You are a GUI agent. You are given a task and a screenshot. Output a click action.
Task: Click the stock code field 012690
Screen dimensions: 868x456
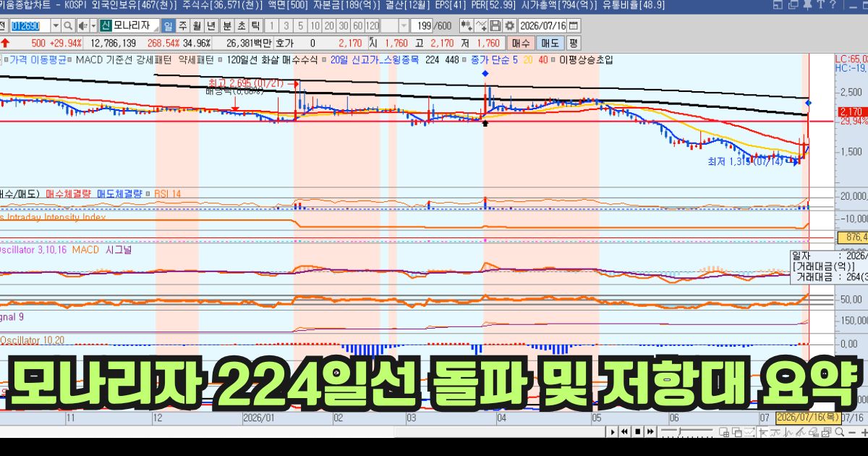tap(30, 26)
